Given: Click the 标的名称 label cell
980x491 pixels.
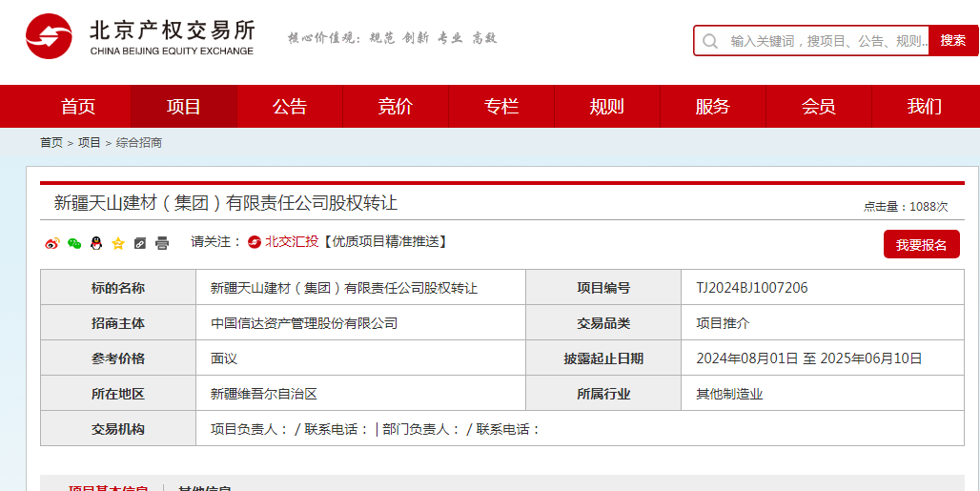Looking at the screenshot, I should tap(118, 288).
